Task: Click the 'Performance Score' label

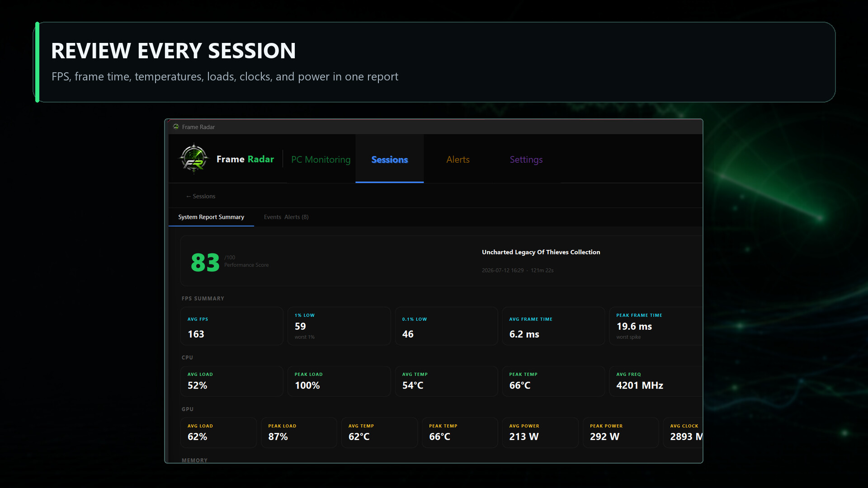Action: 246,265
